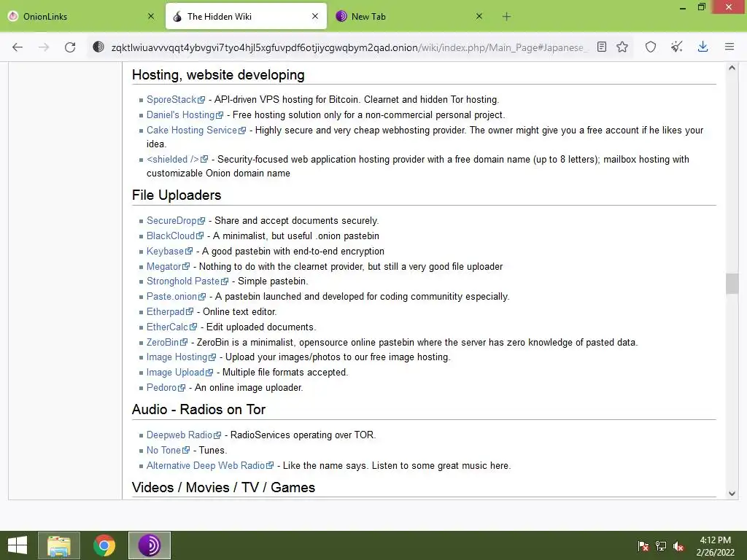Screen dimensions: 747x560
Task: Open the BlackCloud pastebin link
Action: click(174, 236)
